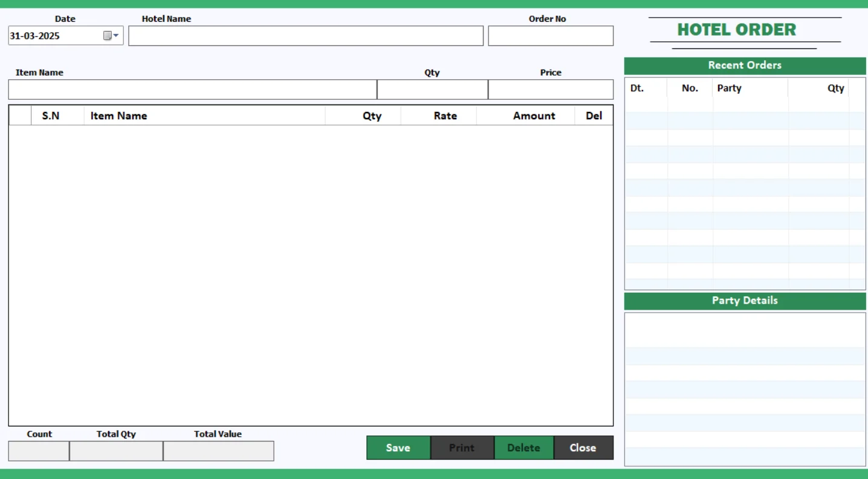This screenshot has width=868, height=479.
Task: Click the Rate column header
Action: [x=438, y=116]
